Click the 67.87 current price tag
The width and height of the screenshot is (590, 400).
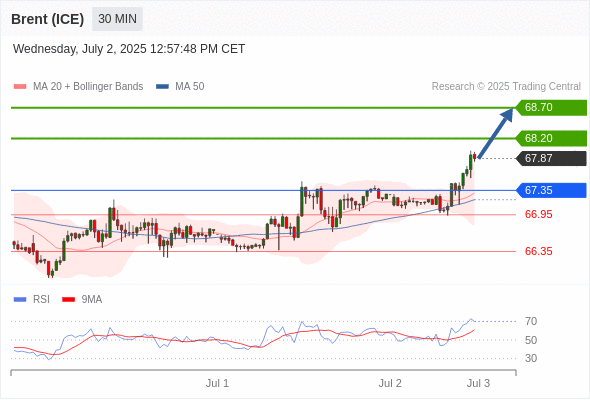551,158
